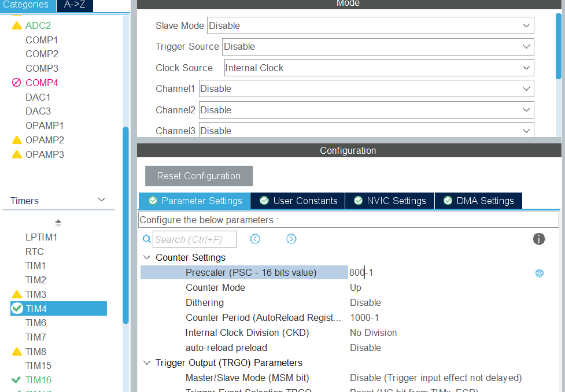
Task: Click the warning icon next to OPAMP3
Action: tap(17, 154)
